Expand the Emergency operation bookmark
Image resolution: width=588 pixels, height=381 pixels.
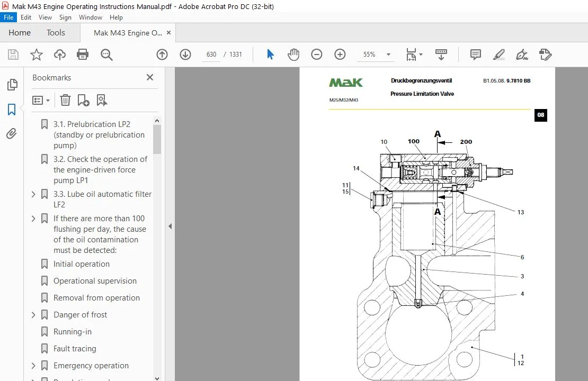[x=33, y=366]
